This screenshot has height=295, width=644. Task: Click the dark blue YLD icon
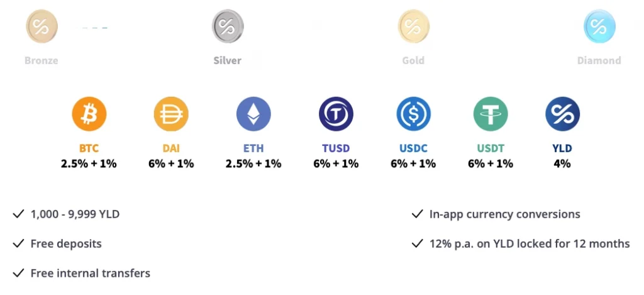[x=562, y=114]
